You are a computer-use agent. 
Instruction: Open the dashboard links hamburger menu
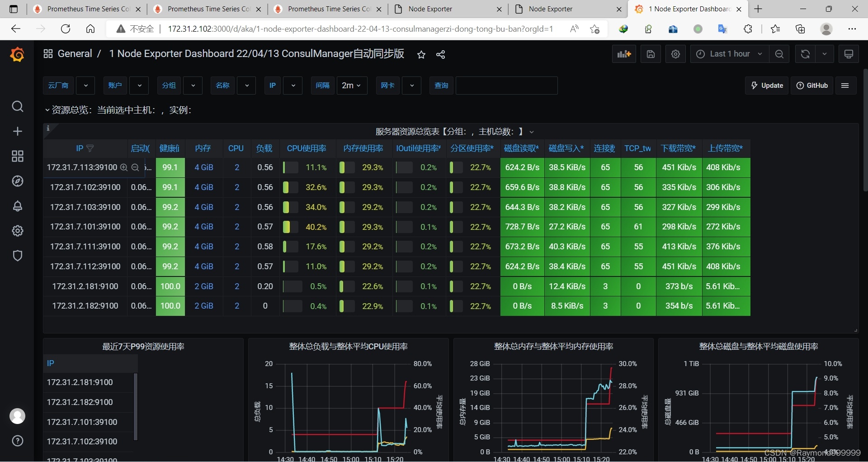point(845,86)
